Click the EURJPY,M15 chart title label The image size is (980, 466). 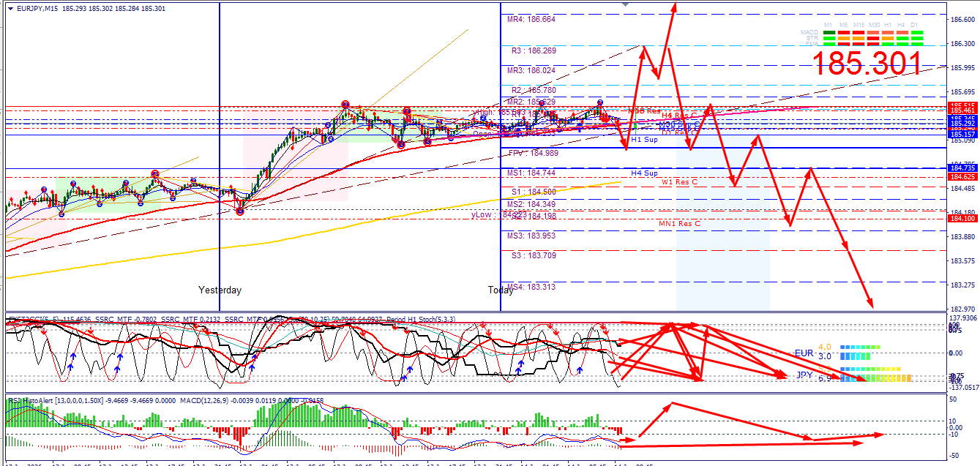(x=39, y=9)
